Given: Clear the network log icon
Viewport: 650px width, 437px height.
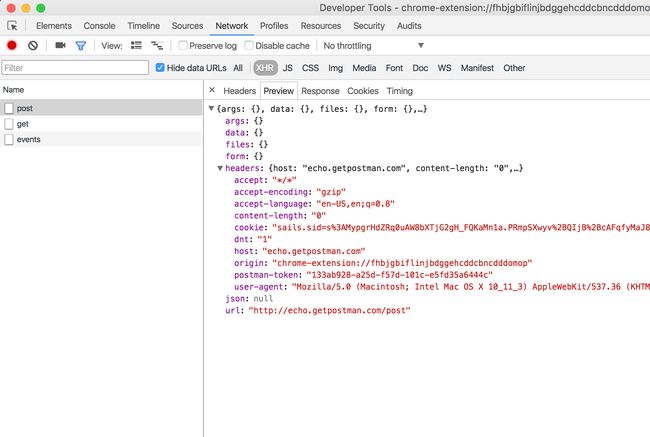Looking at the screenshot, I should point(33,46).
